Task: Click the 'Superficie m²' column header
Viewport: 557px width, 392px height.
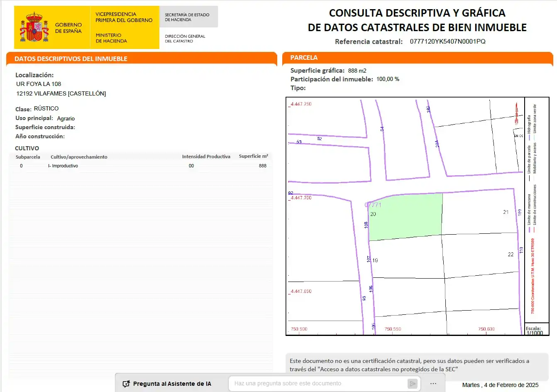Action: pyautogui.click(x=254, y=156)
